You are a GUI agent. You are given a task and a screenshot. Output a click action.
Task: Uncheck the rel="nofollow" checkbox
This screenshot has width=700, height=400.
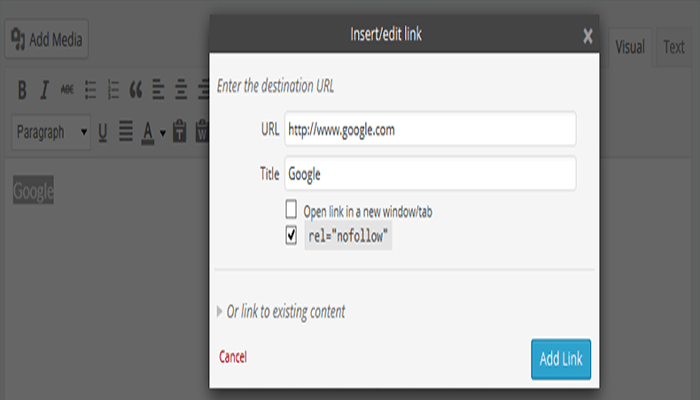pos(291,236)
